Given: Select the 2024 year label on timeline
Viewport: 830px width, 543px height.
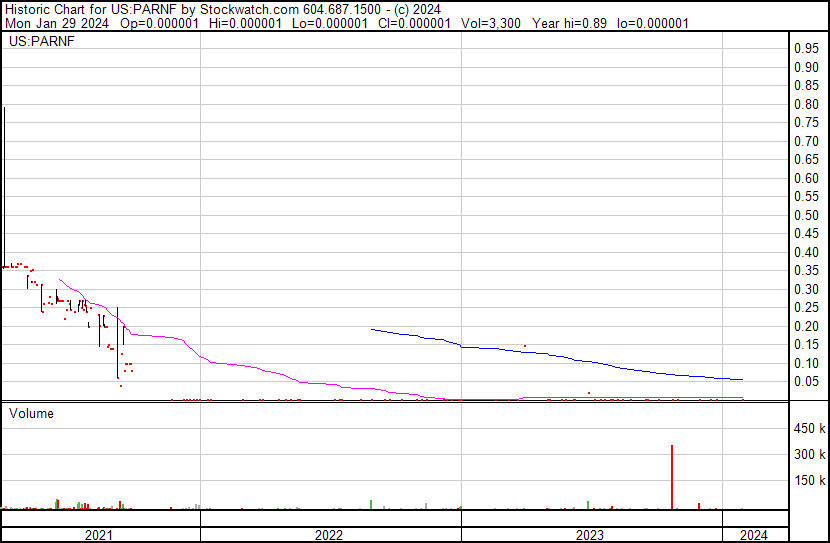Looking at the screenshot, I should click(x=754, y=535).
